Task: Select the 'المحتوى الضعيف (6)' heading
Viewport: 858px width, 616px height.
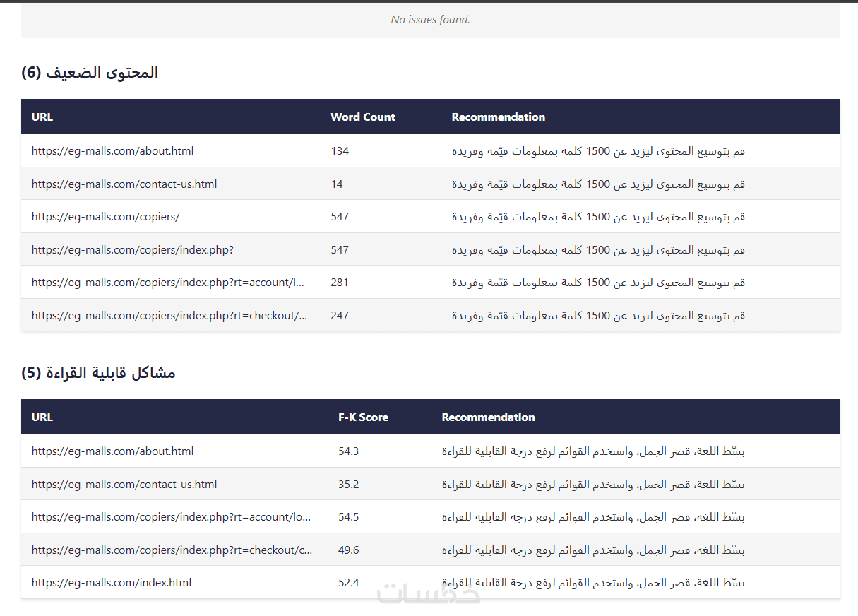Action: (x=90, y=73)
